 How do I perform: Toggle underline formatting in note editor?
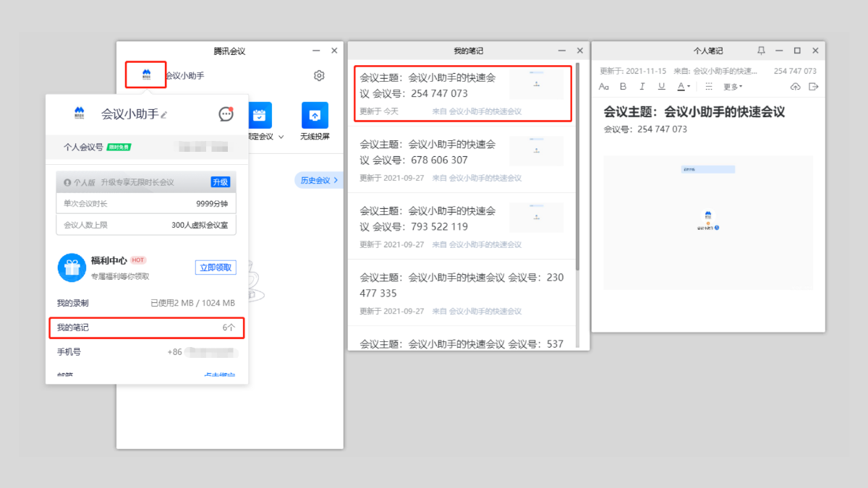[661, 87]
